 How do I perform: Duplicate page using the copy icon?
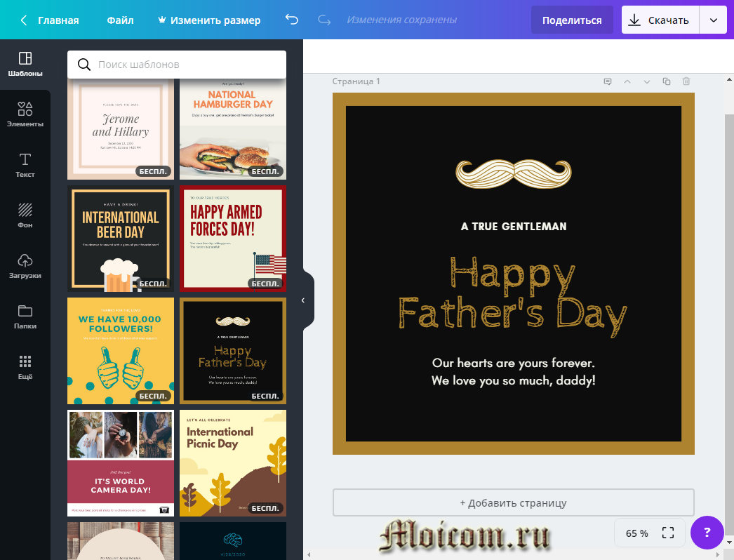coord(667,81)
